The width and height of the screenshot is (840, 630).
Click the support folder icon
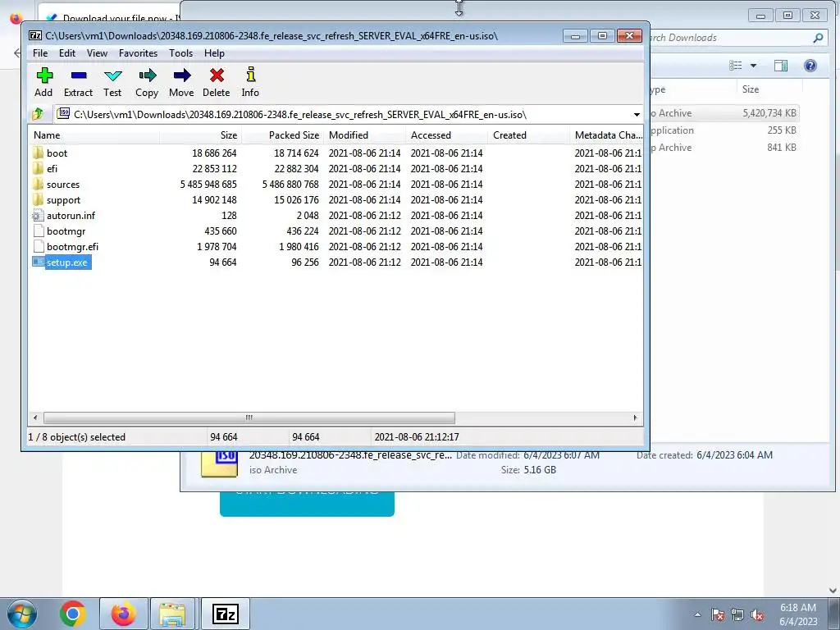38,199
